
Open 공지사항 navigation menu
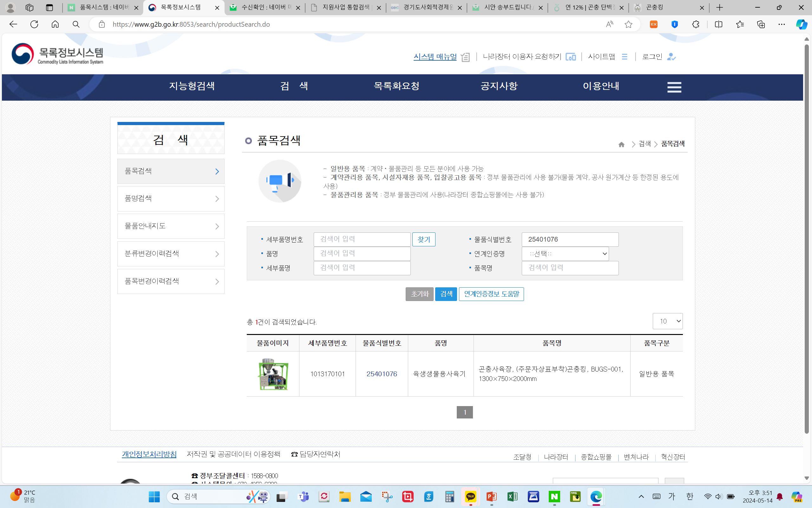click(x=499, y=86)
